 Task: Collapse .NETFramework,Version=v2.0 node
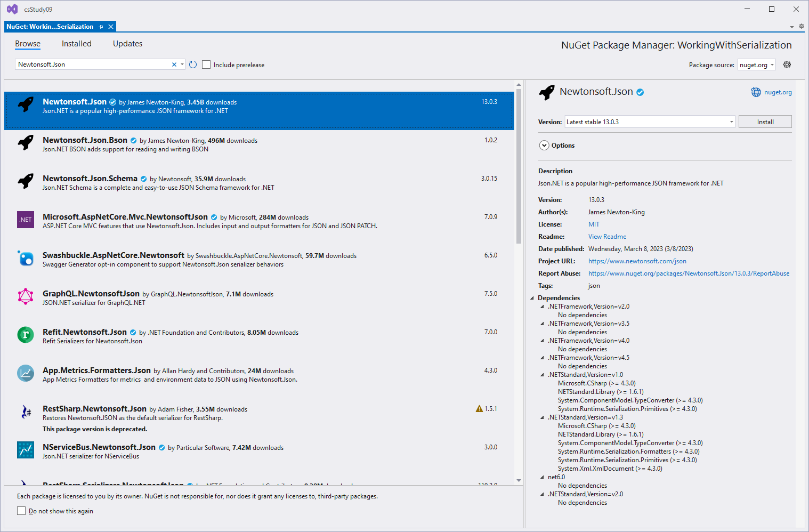(x=543, y=307)
